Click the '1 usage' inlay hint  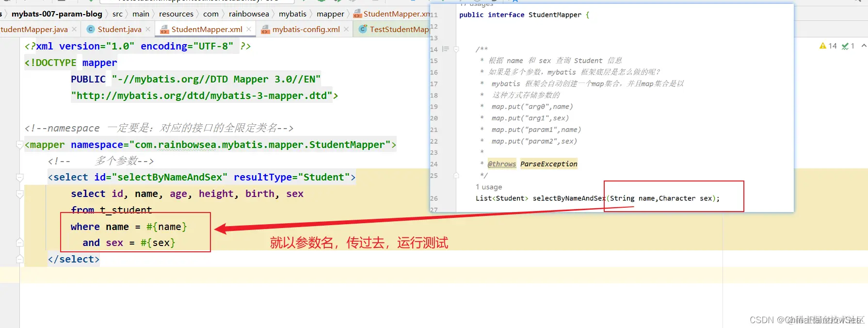[x=489, y=187]
